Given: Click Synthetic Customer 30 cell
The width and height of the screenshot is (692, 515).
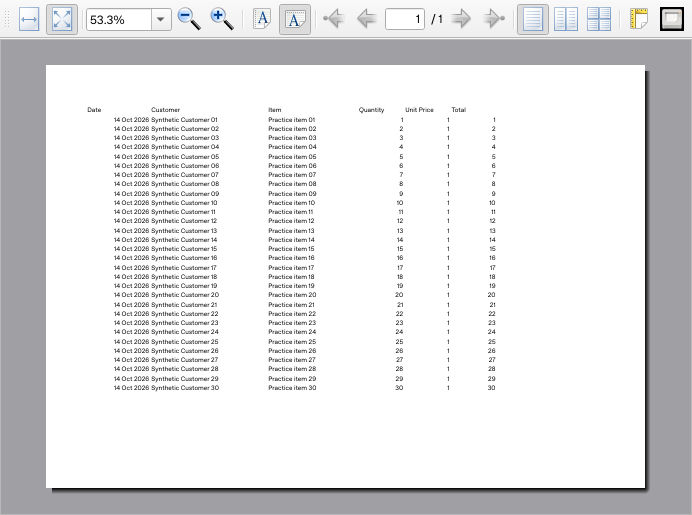Looking at the screenshot, I should pos(185,388).
